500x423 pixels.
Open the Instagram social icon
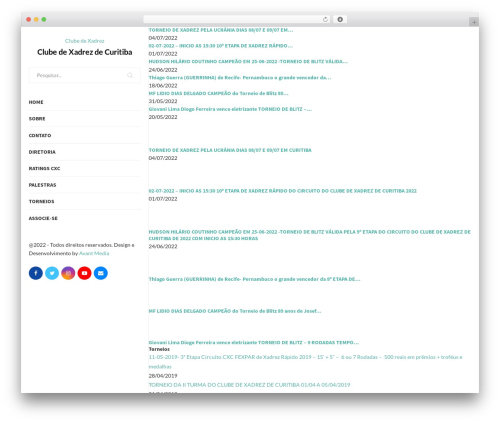click(x=68, y=273)
